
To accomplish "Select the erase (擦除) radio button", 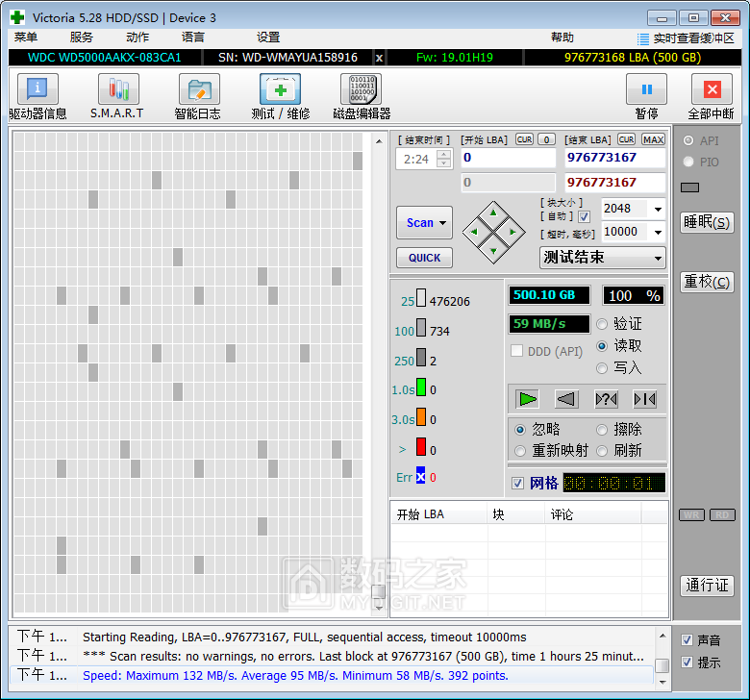I will click(602, 430).
